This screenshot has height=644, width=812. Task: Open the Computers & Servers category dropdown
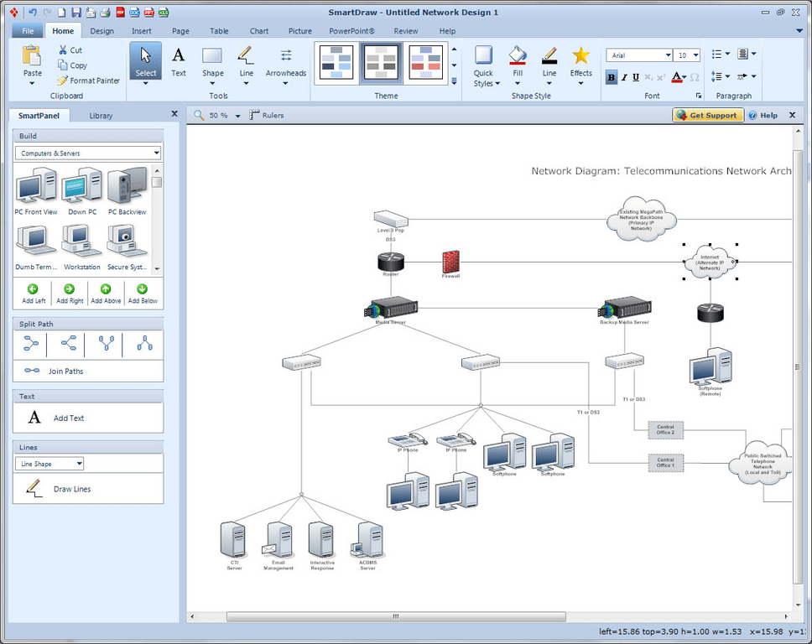(87, 153)
